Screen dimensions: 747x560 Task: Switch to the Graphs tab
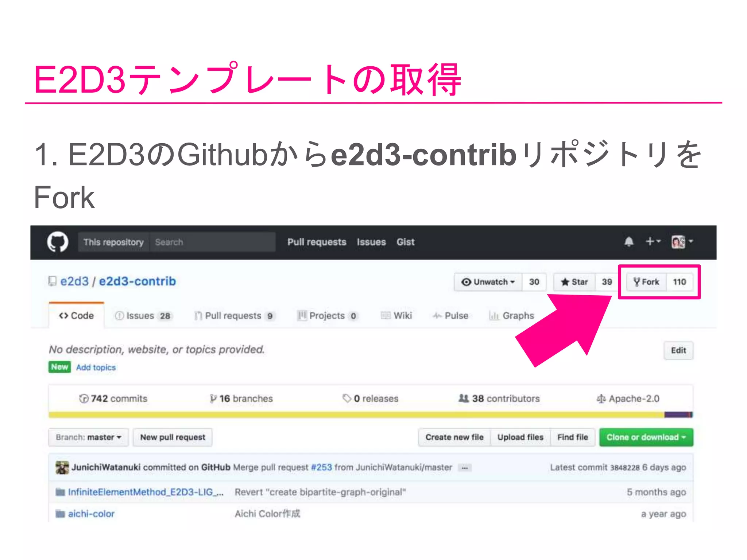click(x=511, y=316)
